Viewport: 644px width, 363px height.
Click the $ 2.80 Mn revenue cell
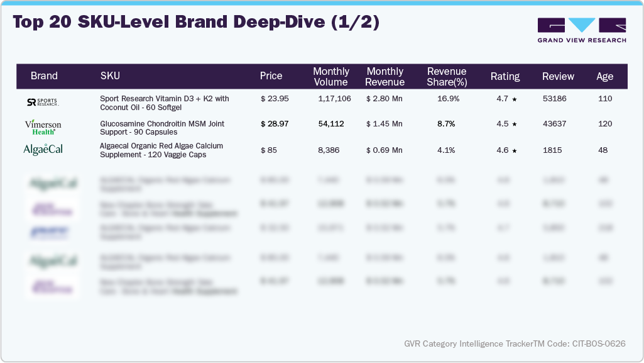(385, 99)
